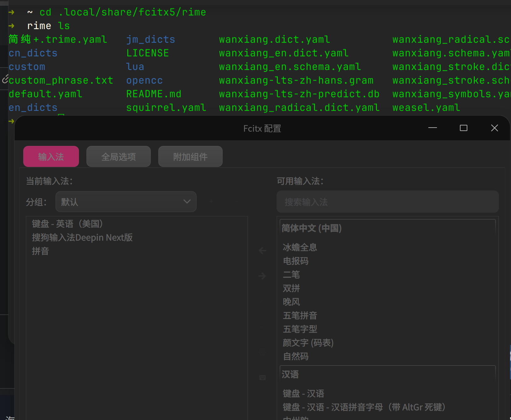511x420 pixels.
Task: Select 键盘 - 英语 (美国) in current list
Action: 137,224
